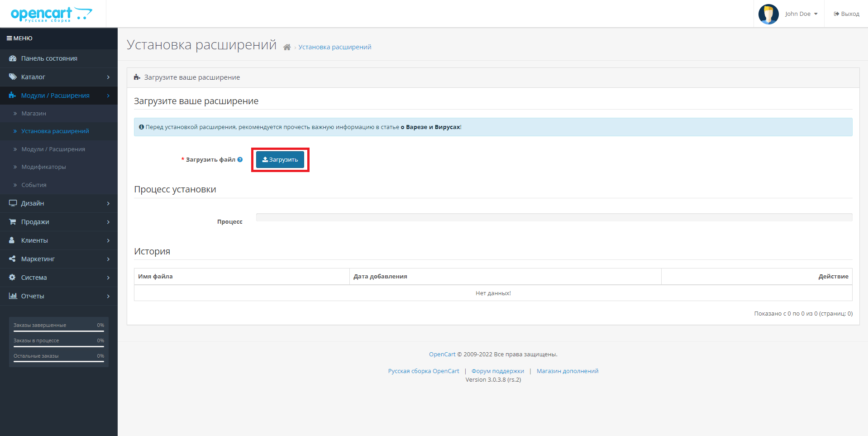868x436 pixels.
Task: Click the gear icon beside Система
Action: (12, 278)
